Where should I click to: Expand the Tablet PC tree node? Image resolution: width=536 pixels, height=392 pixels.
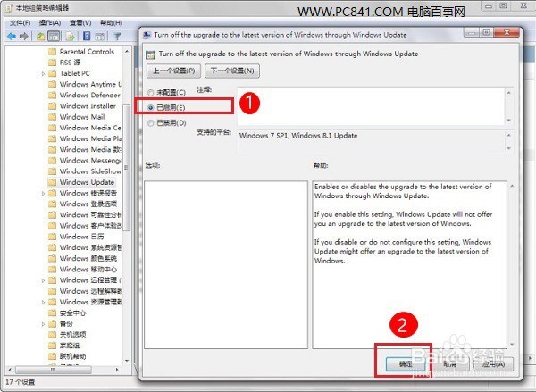pos(43,73)
